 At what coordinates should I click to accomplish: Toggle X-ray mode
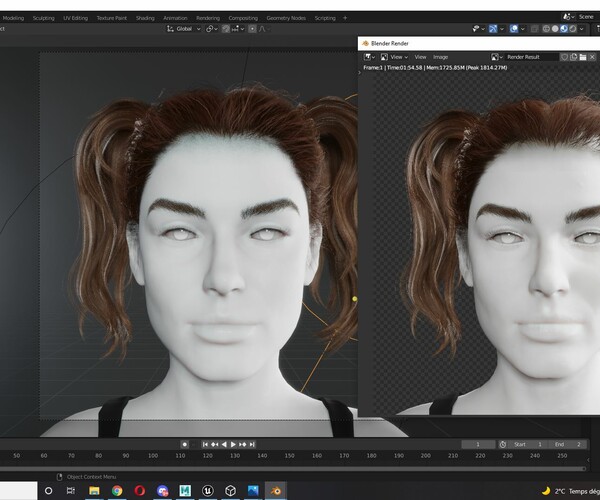[535, 29]
